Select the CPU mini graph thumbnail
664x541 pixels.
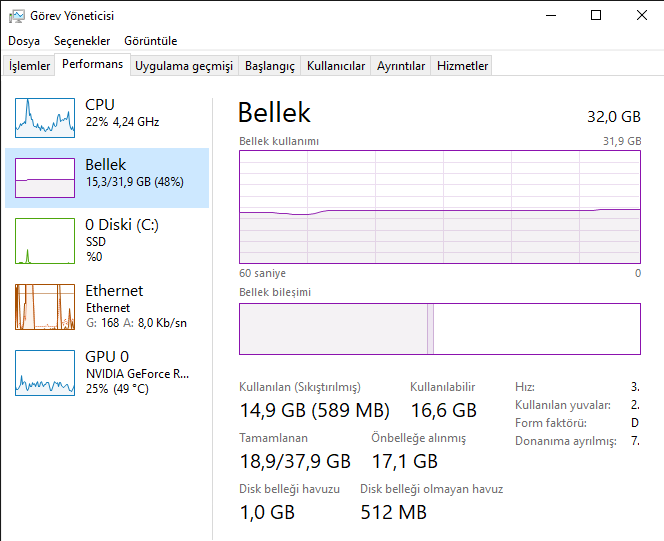45,117
